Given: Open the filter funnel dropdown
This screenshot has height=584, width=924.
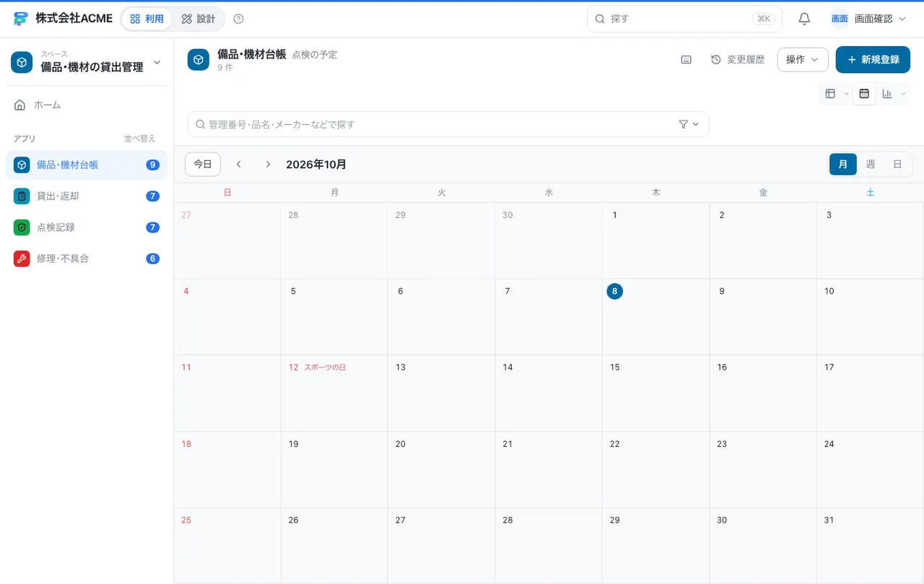Looking at the screenshot, I should coord(689,124).
